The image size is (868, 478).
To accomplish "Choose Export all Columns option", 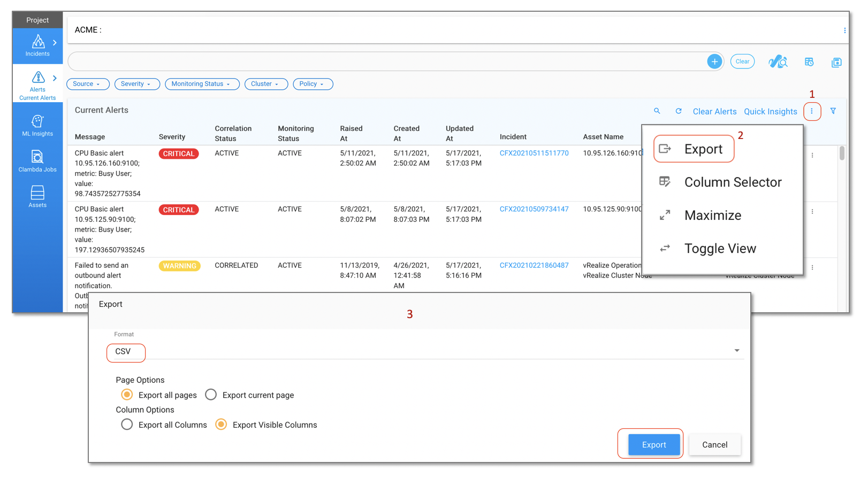I will pyautogui.click(x=127, y=425).
